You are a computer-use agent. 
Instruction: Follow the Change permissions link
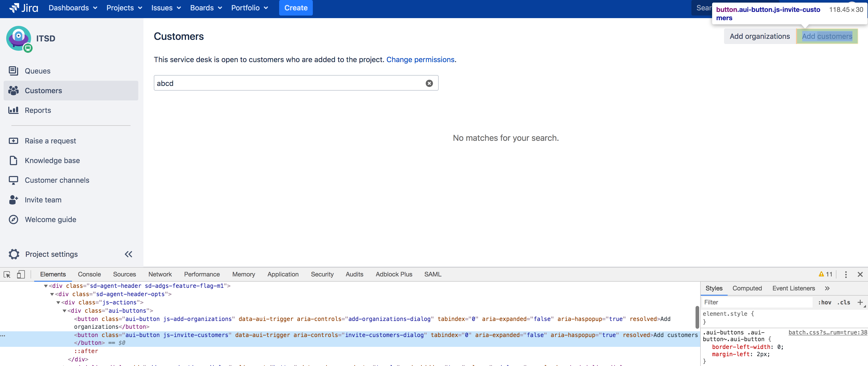pos(420,60)
